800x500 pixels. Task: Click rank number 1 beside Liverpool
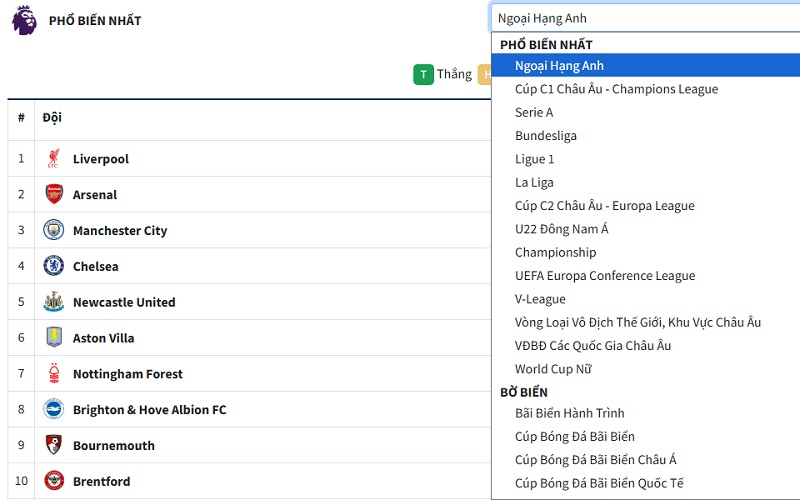pyautogui.click(x=21, y=159)
